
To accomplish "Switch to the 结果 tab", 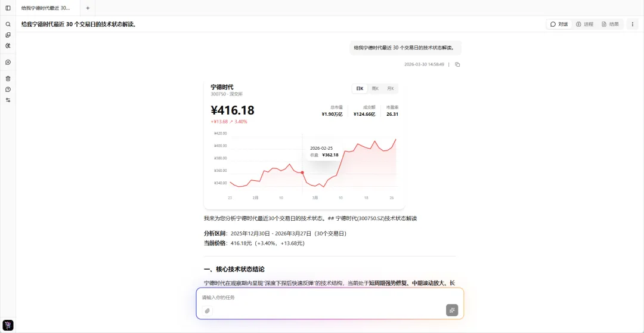I will tap(610, 24).
